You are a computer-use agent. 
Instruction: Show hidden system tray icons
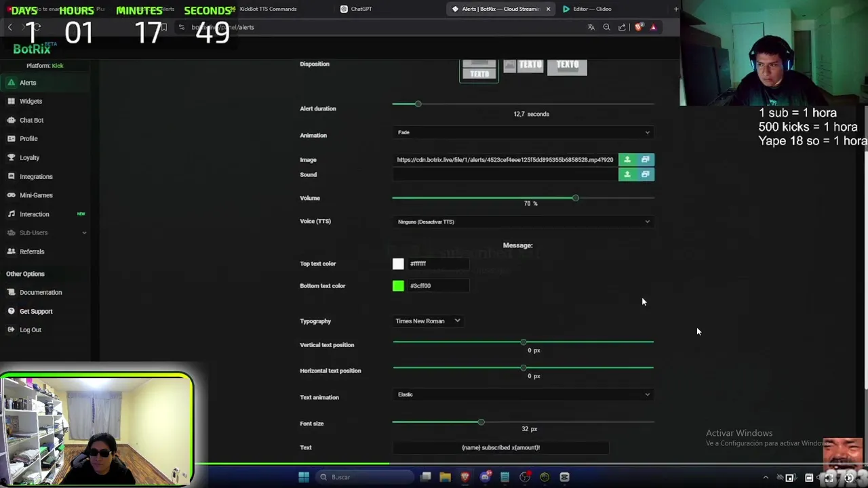coord(766,477)
